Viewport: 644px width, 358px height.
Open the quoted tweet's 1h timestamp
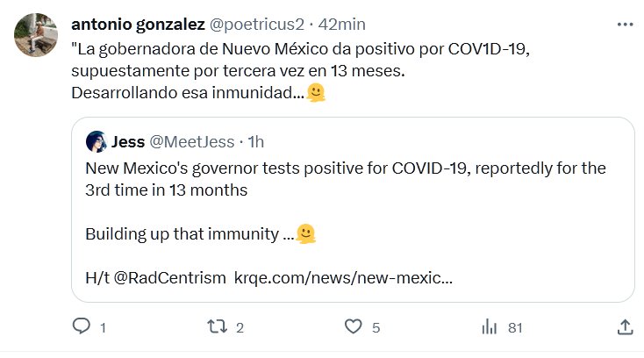(x=257, y=141)
